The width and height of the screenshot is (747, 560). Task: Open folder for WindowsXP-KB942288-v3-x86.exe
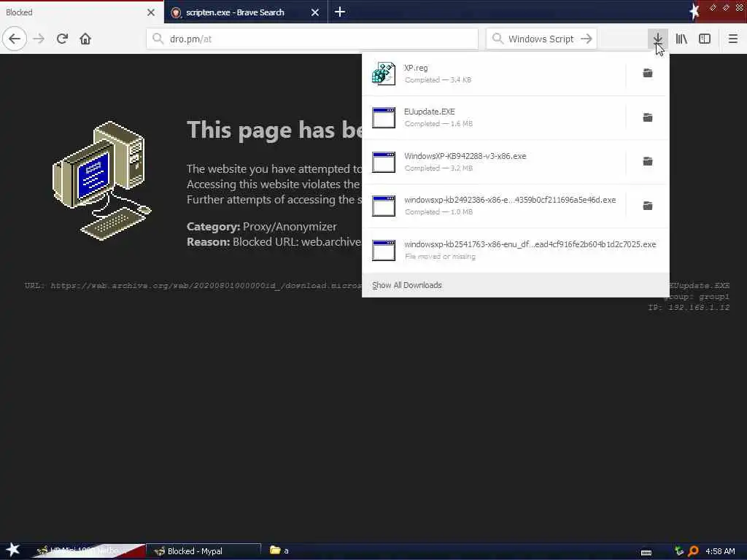(x=648, y=161)
